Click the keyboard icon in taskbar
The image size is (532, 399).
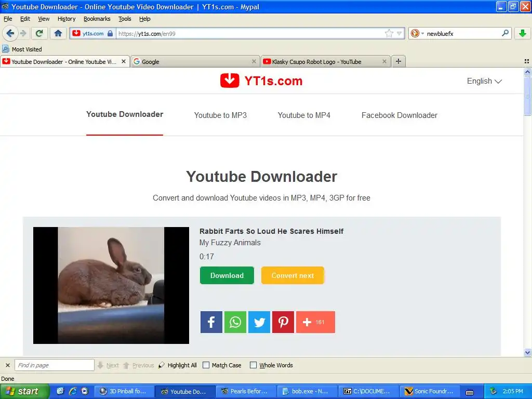470,392
